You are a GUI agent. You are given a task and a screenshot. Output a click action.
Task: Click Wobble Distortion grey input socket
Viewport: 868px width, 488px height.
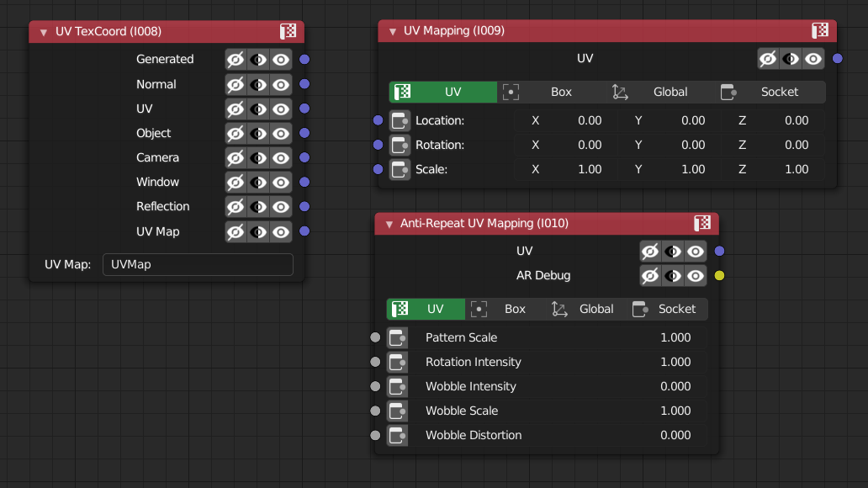pos(375,435)
